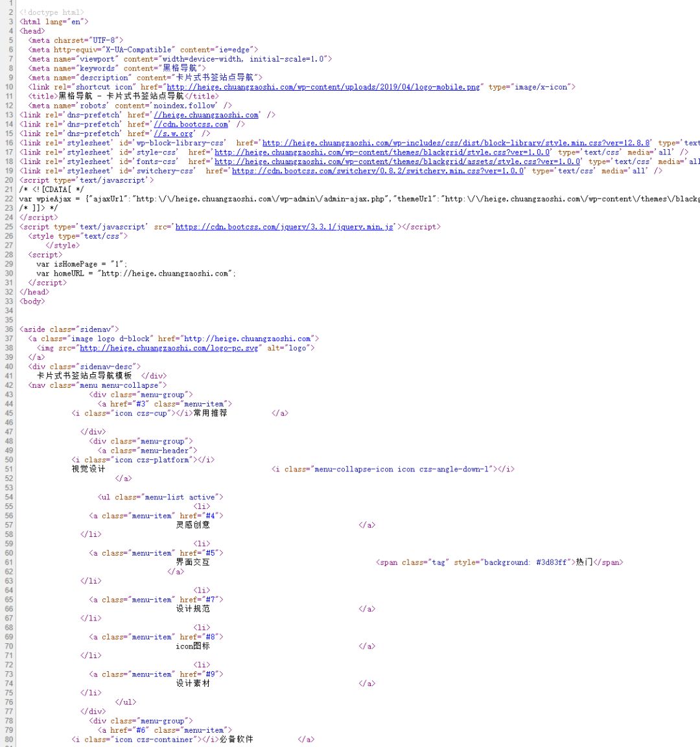Viewport: 700px width, 747px height.
Task: Click the '<body>' tag text
Action: (32, 301)
